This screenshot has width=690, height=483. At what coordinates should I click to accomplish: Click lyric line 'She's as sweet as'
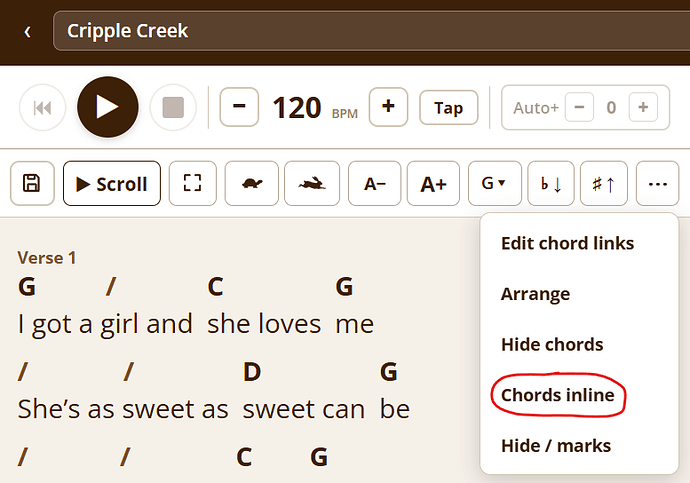[x=123, y=409]
